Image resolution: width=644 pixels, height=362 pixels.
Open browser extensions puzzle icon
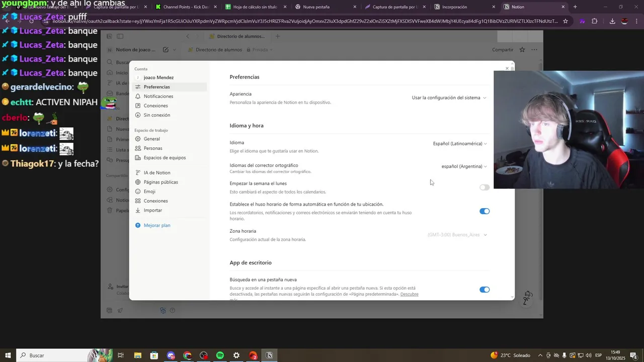(595, 21)
